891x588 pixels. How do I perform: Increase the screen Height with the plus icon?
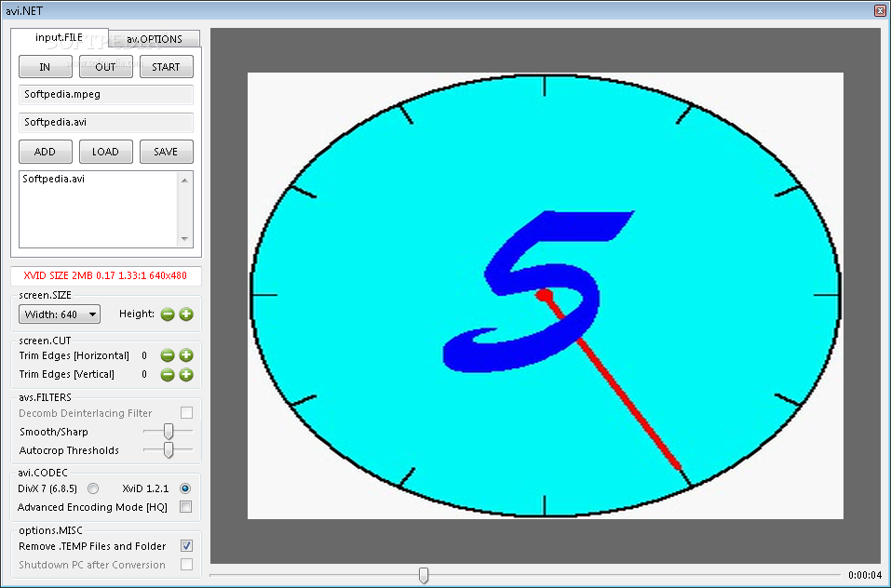click(x=186, y=314)
